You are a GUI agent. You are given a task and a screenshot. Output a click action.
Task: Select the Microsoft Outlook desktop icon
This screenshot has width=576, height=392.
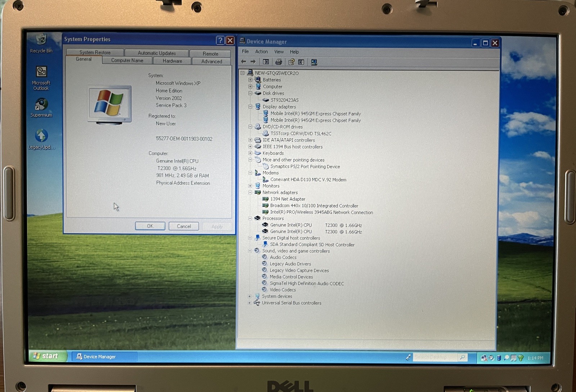[41, 78]
